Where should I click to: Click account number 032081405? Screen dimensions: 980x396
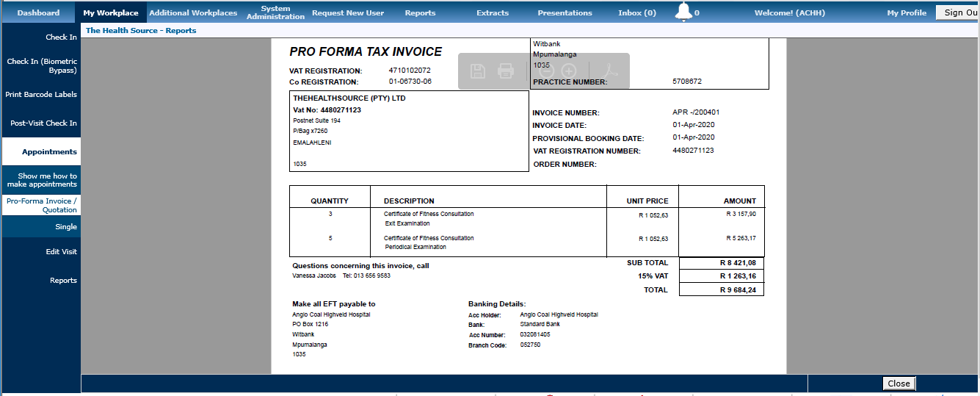(535, 334)
